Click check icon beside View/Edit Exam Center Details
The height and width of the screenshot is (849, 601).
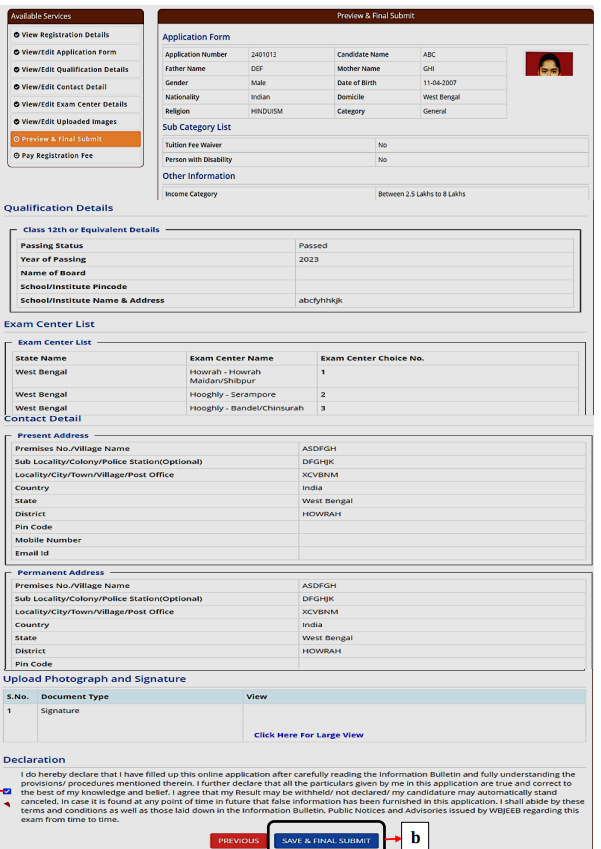coord(15,104)
